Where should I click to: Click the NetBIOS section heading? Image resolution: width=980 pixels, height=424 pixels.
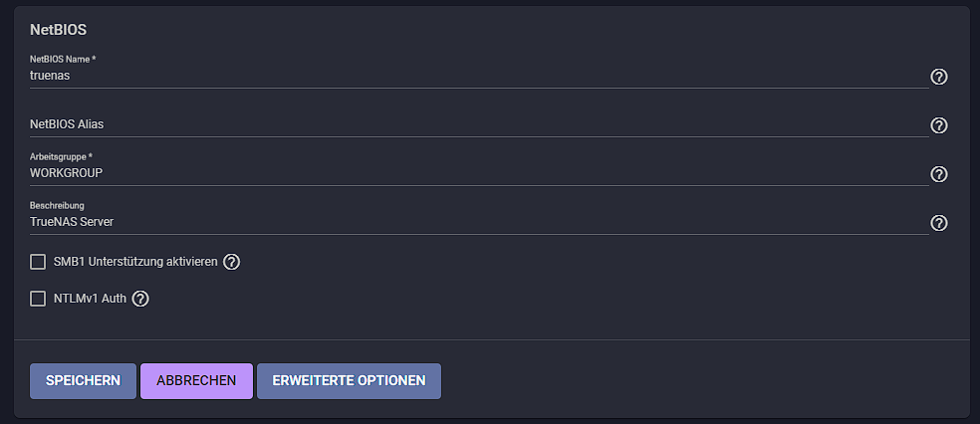58,30
